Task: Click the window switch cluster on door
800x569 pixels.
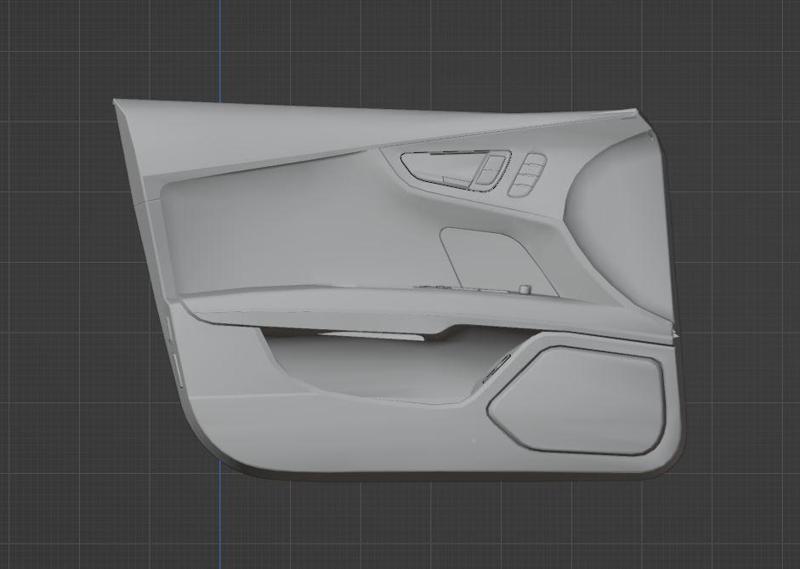Action: [527, 175]
